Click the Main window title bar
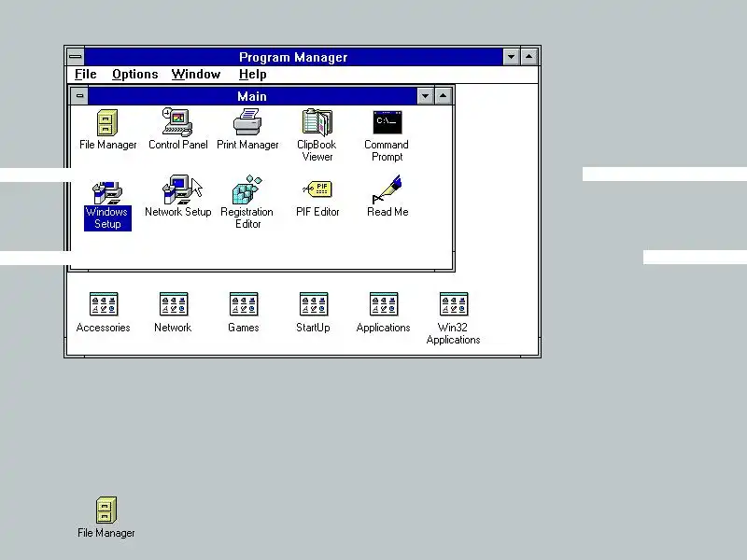Viewport: 747px width, 560px height. pos(252,96)
